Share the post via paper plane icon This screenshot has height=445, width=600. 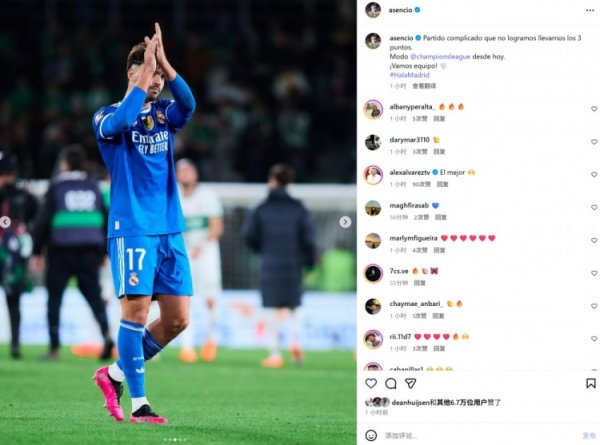pyautogui.click(x=411, y=383)
